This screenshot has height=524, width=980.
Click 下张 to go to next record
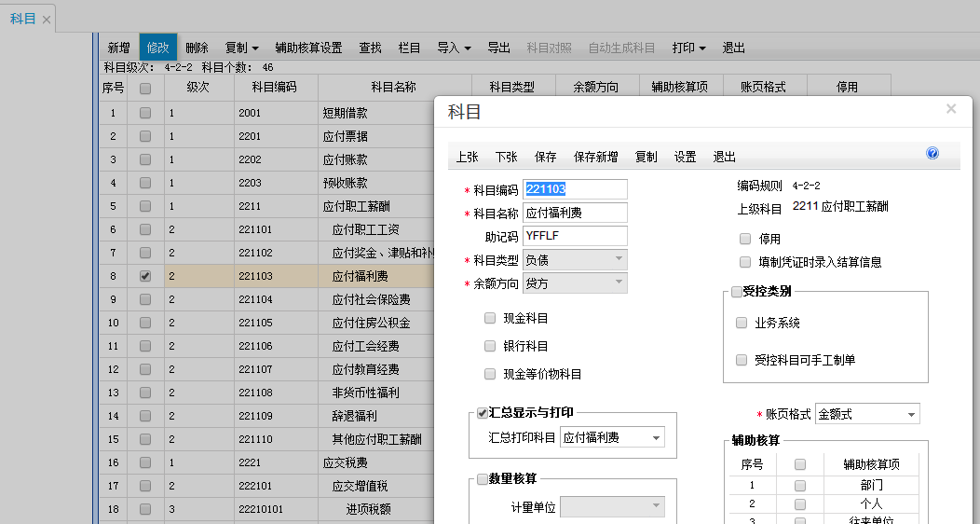507,157
